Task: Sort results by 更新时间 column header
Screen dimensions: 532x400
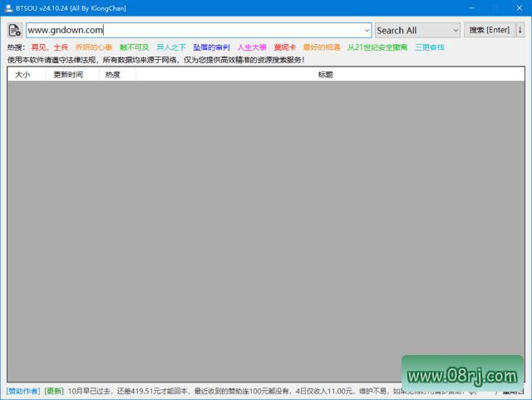Action: [x=72, y=74]
